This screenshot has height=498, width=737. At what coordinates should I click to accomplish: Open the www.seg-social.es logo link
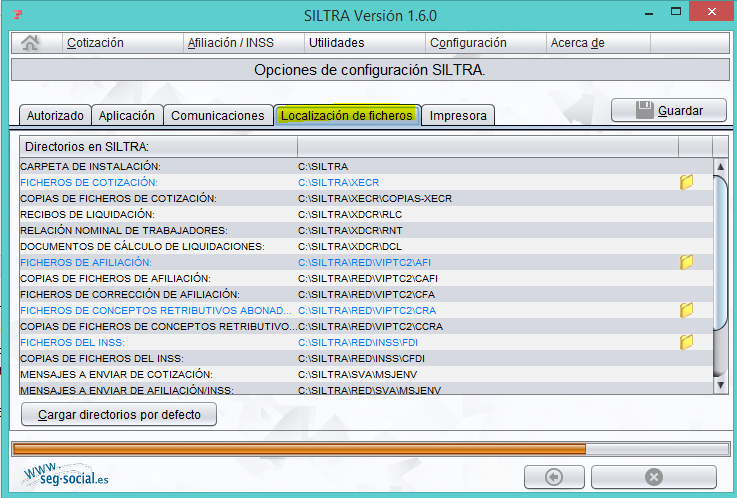click(66, 475)
